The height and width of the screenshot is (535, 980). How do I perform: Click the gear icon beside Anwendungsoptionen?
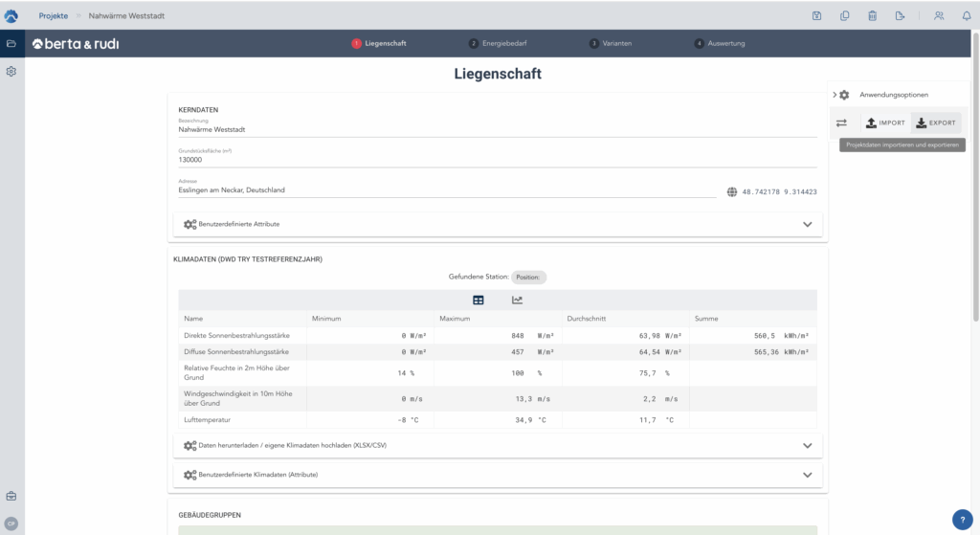point(844,95)
